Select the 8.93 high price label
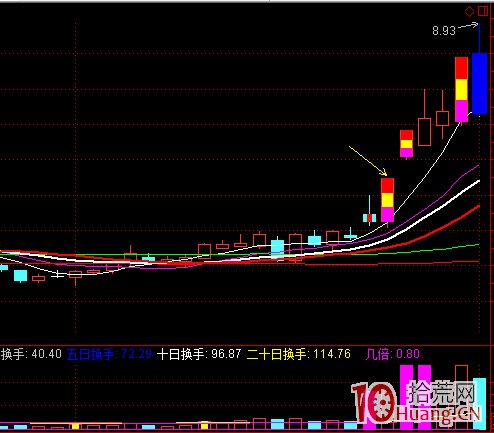The height and width of the screenshot is (433, 494). pyautogui.click(x=444, y=31)
